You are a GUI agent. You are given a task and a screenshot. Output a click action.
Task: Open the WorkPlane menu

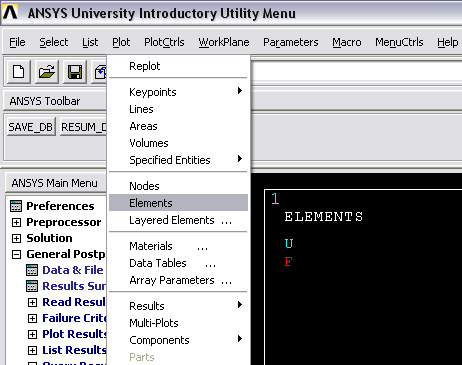tap(224, 42)
